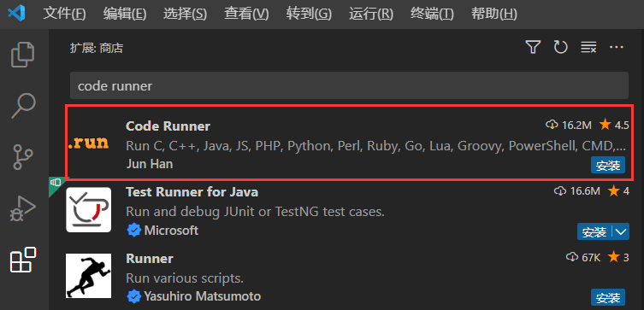Expand Test Runner install options dropdown arrow
644x310 pixels.
coord(621,232)
